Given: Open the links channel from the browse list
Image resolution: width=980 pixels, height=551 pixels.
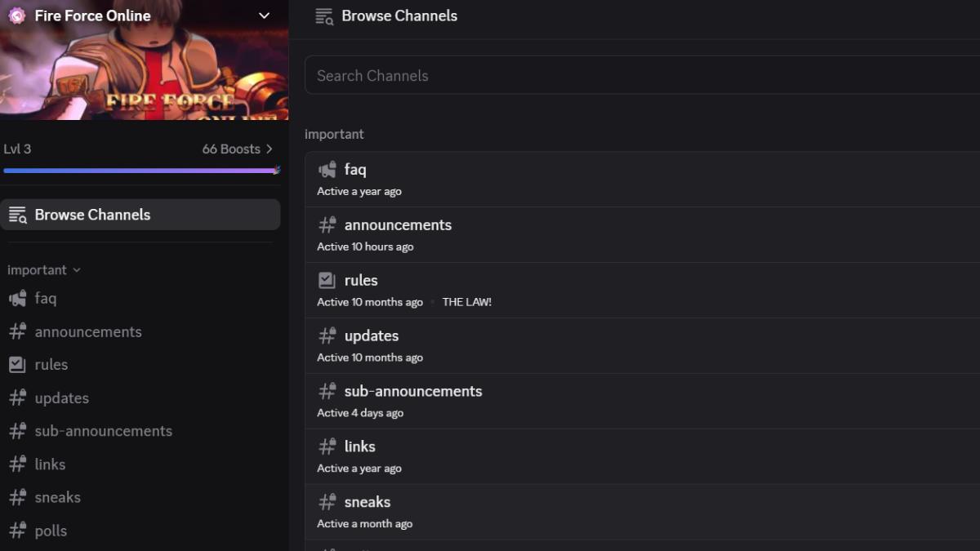Looking at the screenshot, I should tap(359, 446).
